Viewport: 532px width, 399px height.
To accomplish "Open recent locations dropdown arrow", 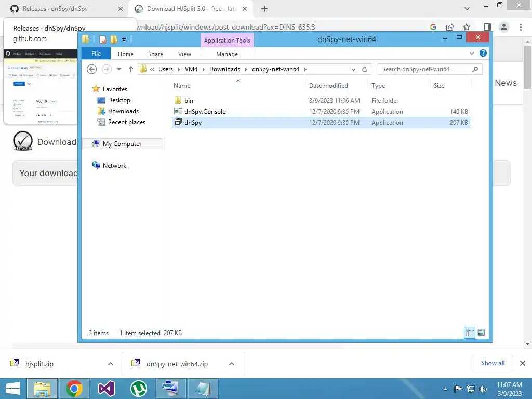I will pos(119,69).
